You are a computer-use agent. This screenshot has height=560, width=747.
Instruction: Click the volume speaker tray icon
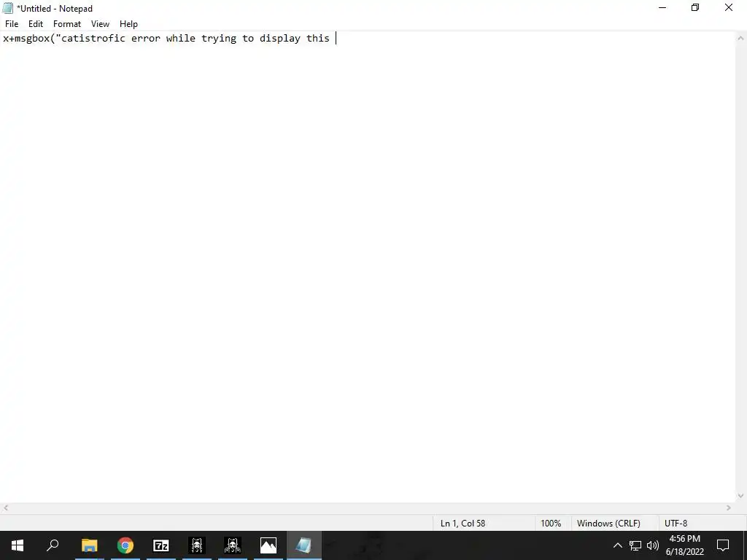pyautogui.click(x=653, y=545)
